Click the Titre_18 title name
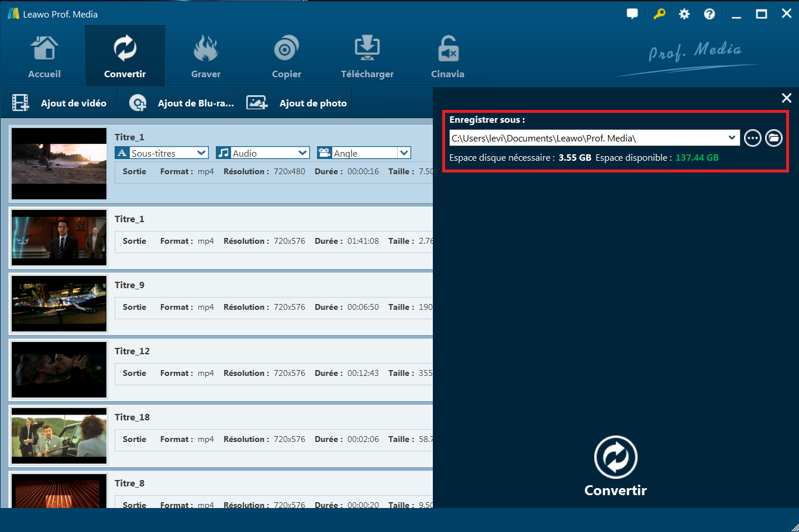Viewport: 799px width, 532px height. [x=132, y=417]
